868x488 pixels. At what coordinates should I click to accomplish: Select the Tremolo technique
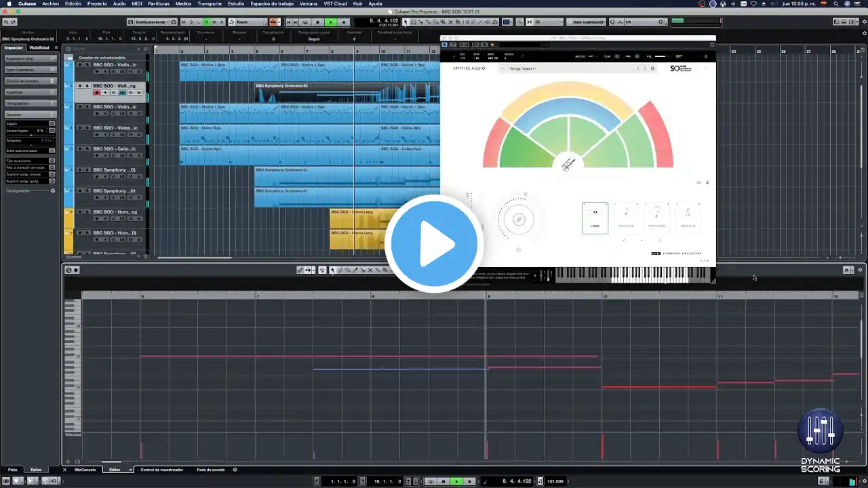point(688,218)
